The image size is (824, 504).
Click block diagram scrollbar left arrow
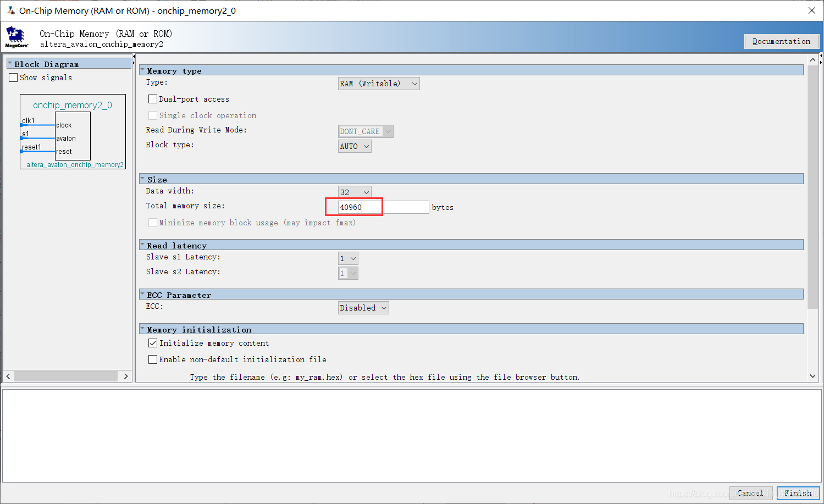tap(8, 376)
